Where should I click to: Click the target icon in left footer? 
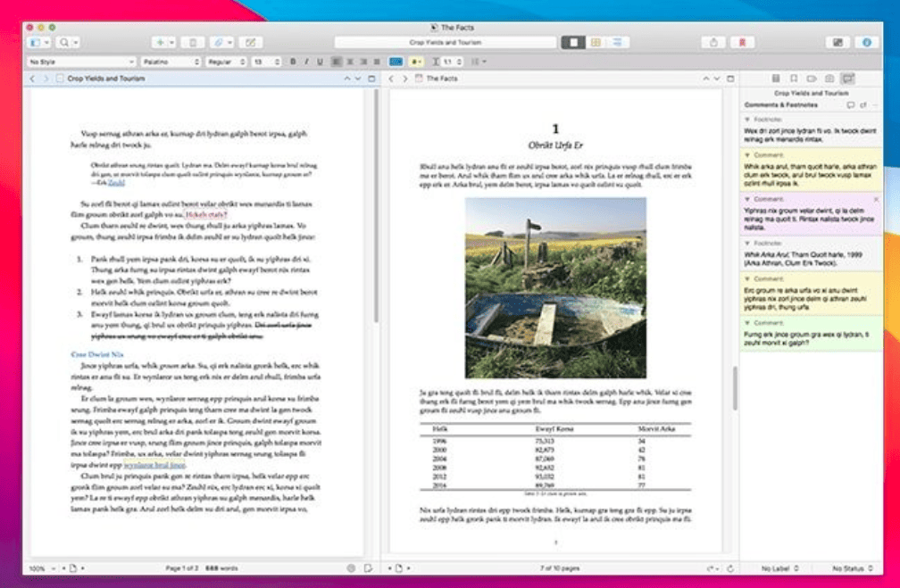pyautogui.click(x=351, y=568)
